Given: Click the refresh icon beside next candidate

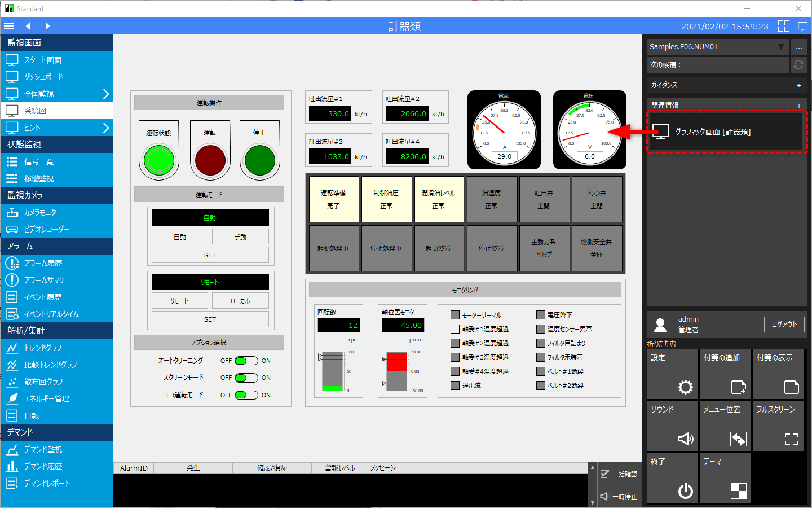Looking at the screenshot, I should 798,65.
